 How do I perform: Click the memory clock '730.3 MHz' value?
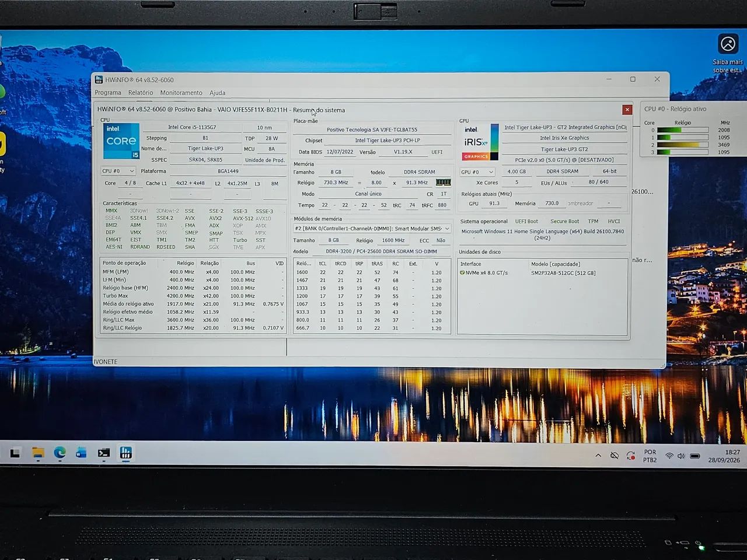pos(336,183)
